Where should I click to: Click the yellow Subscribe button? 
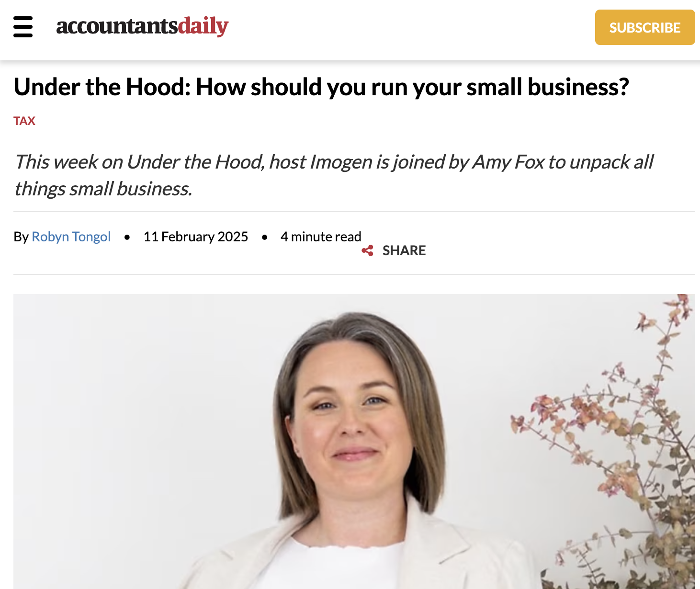point(645,27)
